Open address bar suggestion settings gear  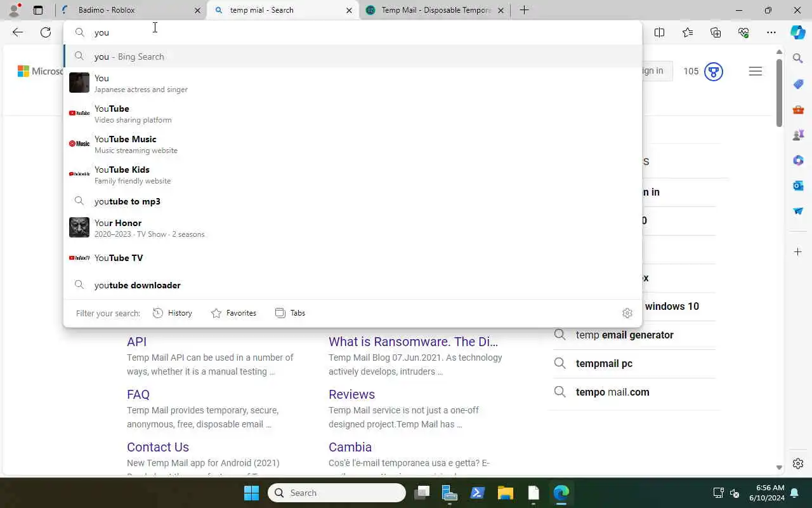[627, 313]
